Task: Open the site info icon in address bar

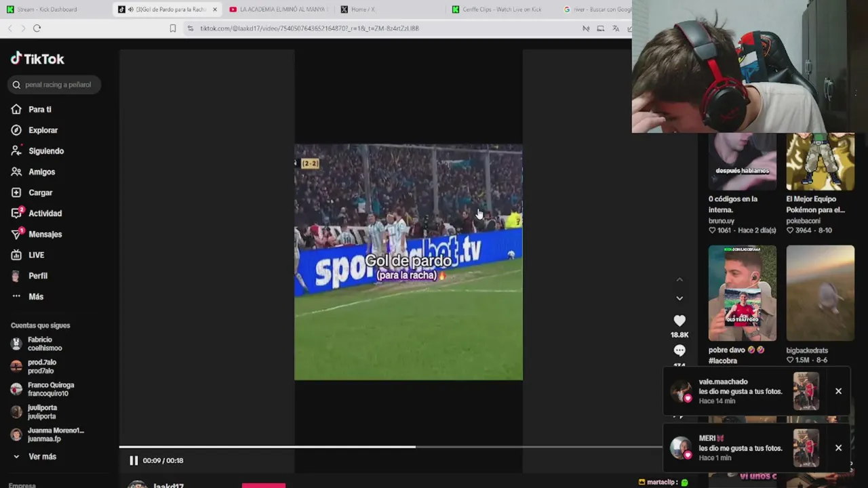Action: pyautogui.click(x=191, y=28)
